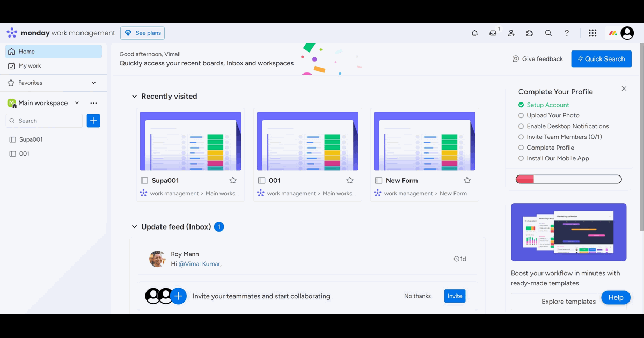
Task: Star the New Form board card
Action: [467, 181]
